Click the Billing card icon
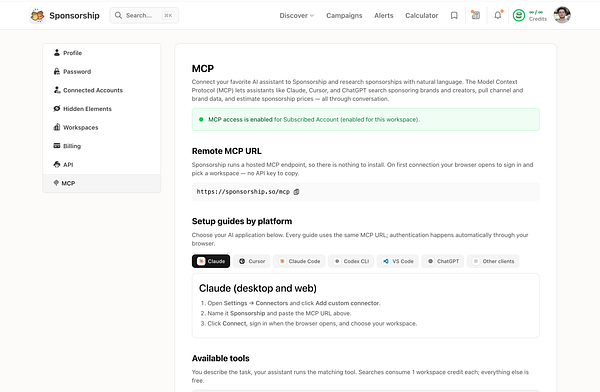Image resolution: width=600 pixels, height=392 pixels. 57,145
